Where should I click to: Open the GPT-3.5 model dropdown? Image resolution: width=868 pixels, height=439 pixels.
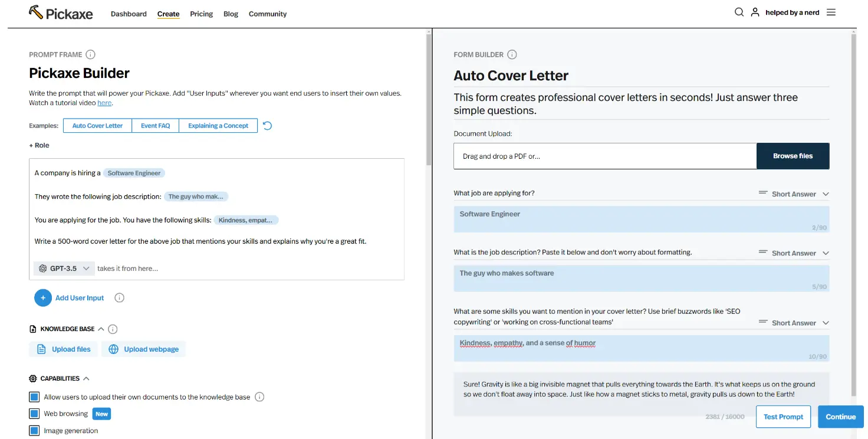tap(64, 268)
